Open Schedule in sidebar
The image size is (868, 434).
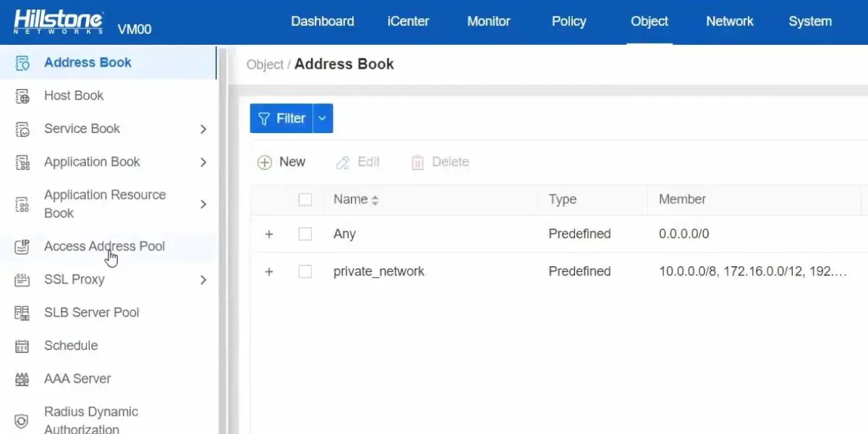pyautogui.click(x=71, y=346)
